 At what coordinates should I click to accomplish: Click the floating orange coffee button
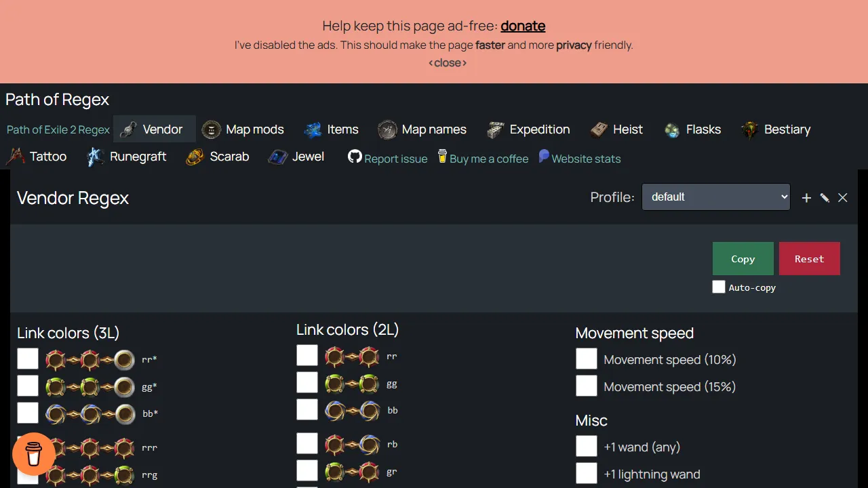(34, 454)
